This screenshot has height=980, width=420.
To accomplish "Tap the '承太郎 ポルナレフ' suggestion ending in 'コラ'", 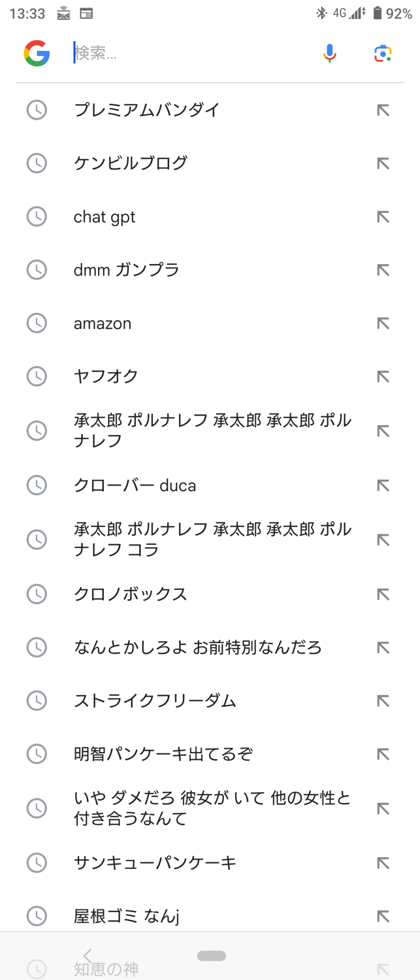I will (212, 539).
